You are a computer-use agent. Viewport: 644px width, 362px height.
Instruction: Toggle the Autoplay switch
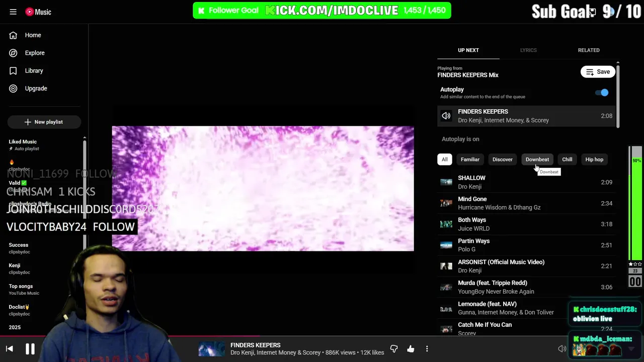point(602,93)
